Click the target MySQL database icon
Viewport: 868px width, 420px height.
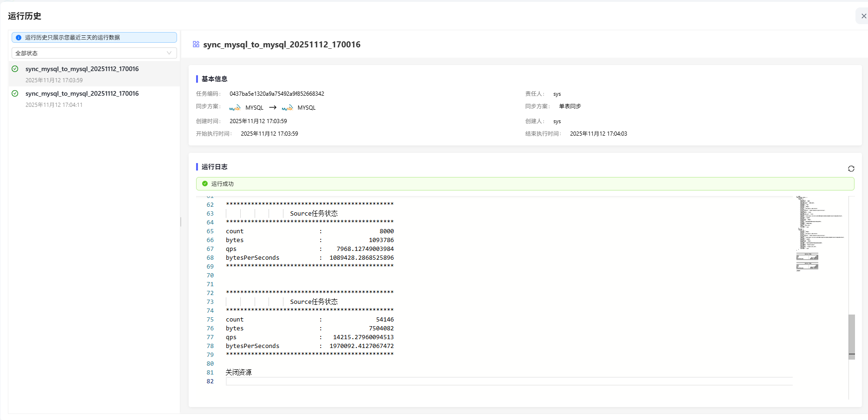(x=287, y=108)
